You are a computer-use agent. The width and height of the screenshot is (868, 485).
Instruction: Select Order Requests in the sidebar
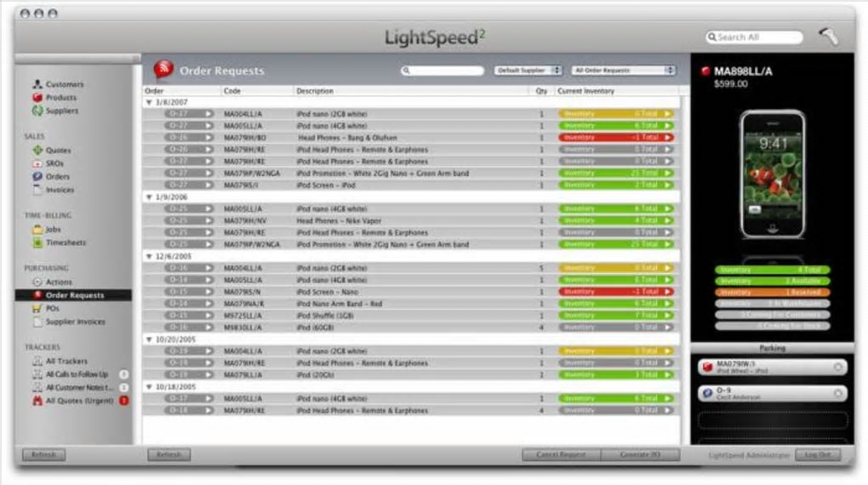click(x=74, y=295)
